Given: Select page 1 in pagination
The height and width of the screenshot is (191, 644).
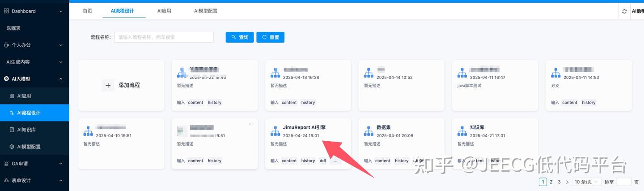Looking at the screenshot, I should pos(543,182).
